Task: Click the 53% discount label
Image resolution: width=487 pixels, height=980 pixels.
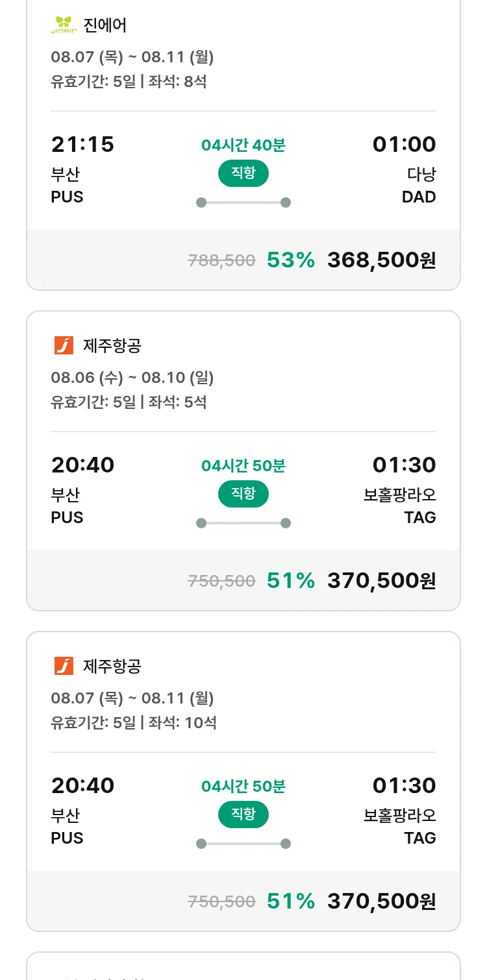Action: tap(290, 260)
